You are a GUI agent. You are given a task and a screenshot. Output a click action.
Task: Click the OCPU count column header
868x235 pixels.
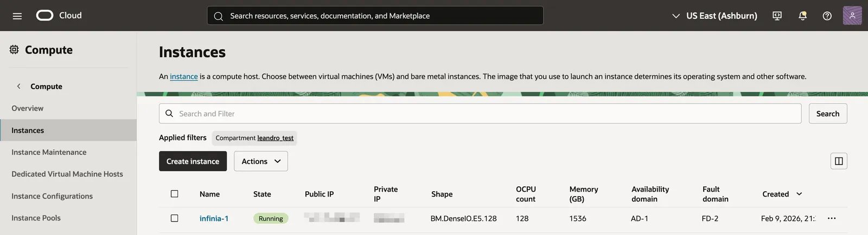pyautogui.click(x=526, y=194)
